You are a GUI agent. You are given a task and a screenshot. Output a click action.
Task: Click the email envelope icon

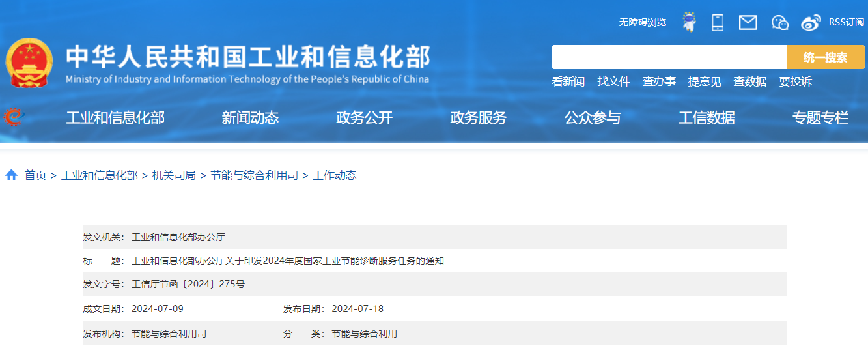click(x=748, y=22)
